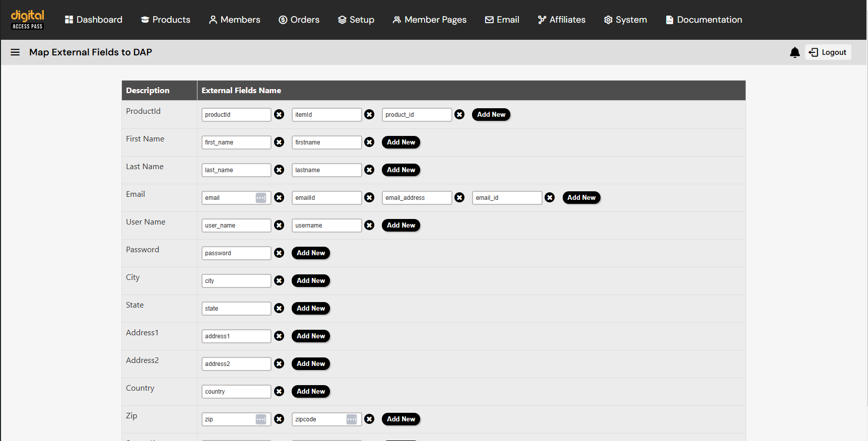This screenshot has width=868, height=441.
Task: Click the user_name input field
Action: 236,226
